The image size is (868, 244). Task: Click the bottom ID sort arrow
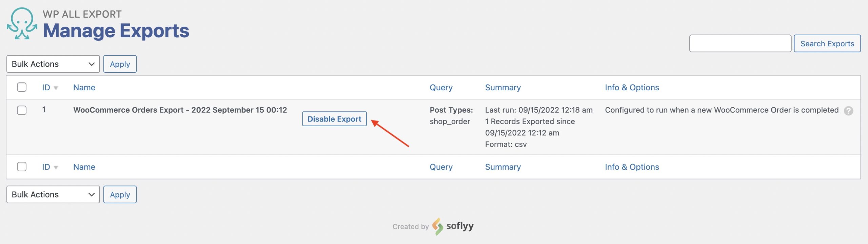pyautogui.click(x=56, y=168)
